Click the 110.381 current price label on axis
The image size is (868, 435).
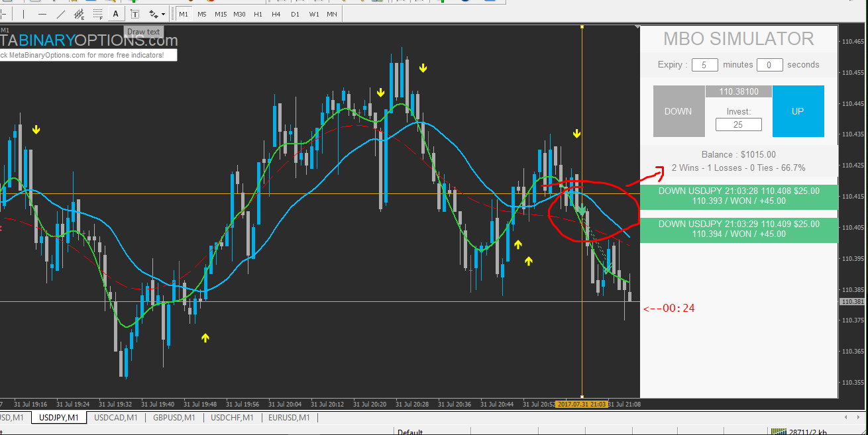pyautogui.click(x=851, y=302)
